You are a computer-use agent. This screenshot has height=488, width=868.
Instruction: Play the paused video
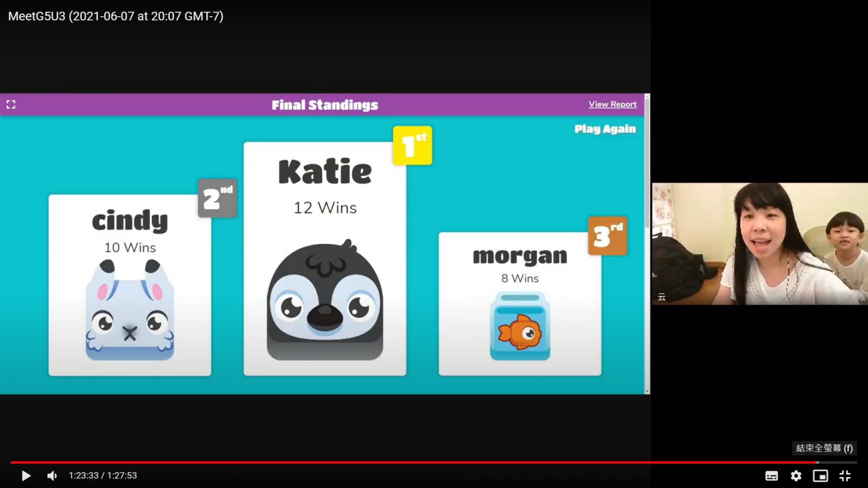coord(25,476)
